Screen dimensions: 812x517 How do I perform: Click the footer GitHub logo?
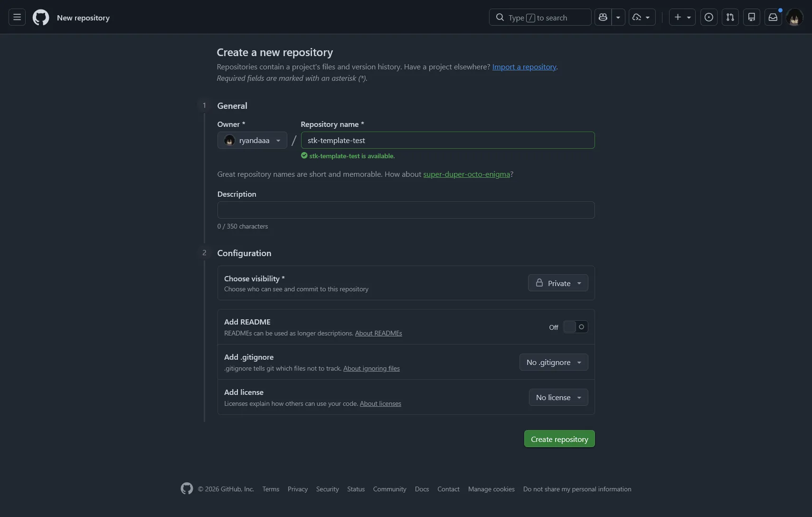pyautogui.click(x=187, y=488)
